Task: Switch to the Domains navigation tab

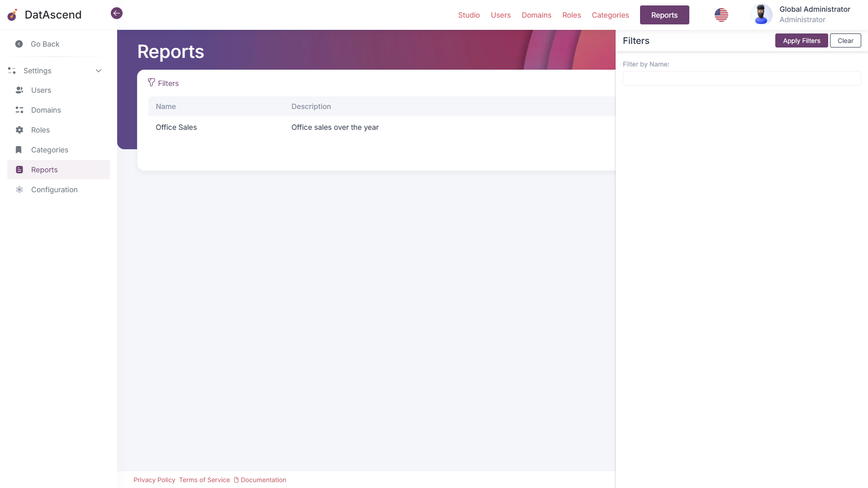Action: (x=536, y=15)
